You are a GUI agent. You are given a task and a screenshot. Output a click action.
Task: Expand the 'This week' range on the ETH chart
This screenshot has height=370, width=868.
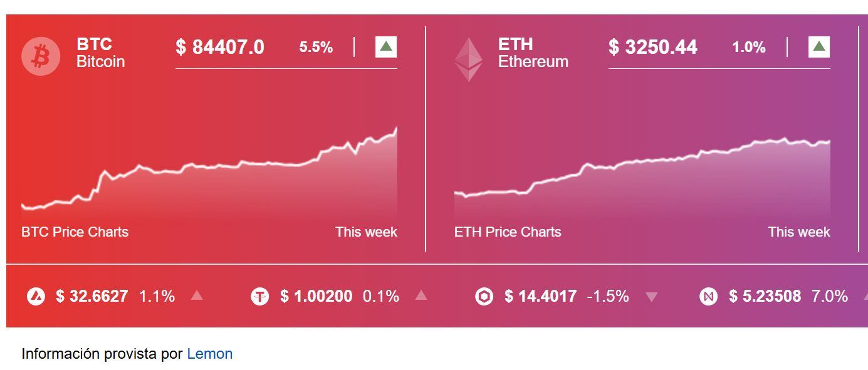(800, 231)
